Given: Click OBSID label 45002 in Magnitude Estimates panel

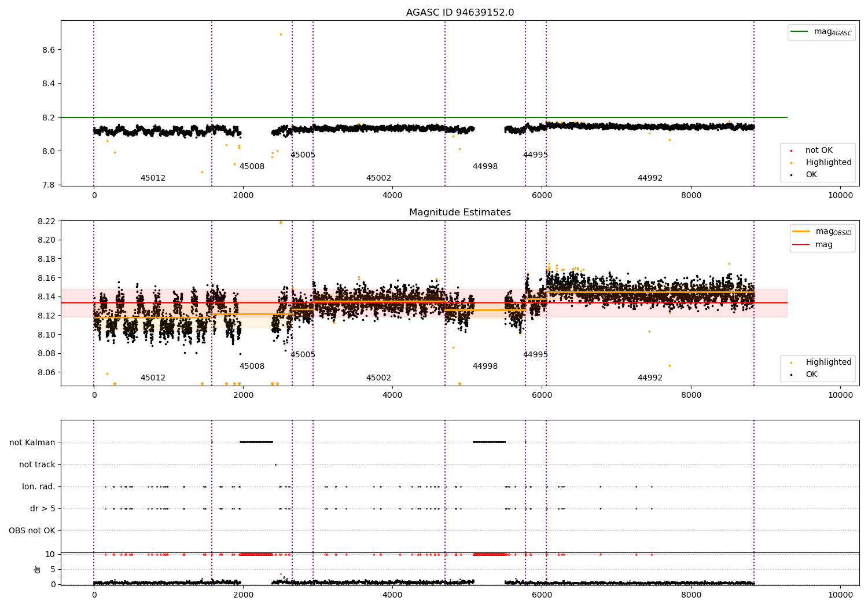Looking at the screenshot, I should (x=378, y=378).
